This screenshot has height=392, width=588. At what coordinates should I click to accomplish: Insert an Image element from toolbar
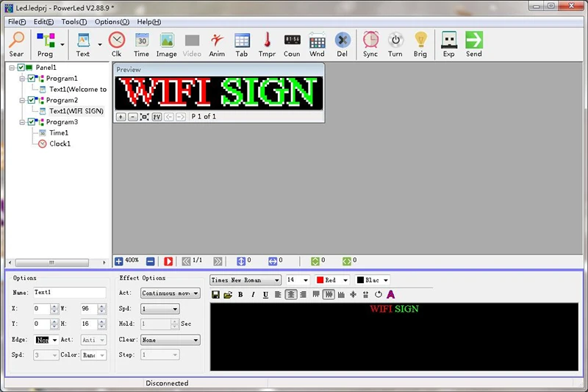coord(167,44)
